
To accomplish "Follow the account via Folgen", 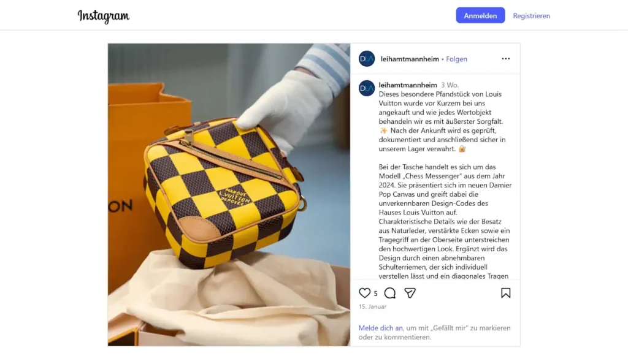I will coord(456,59).
